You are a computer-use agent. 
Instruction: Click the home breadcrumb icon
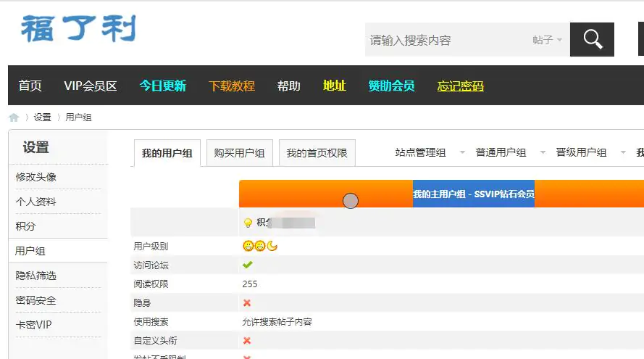pyautogui.click(x=14, y=117)
